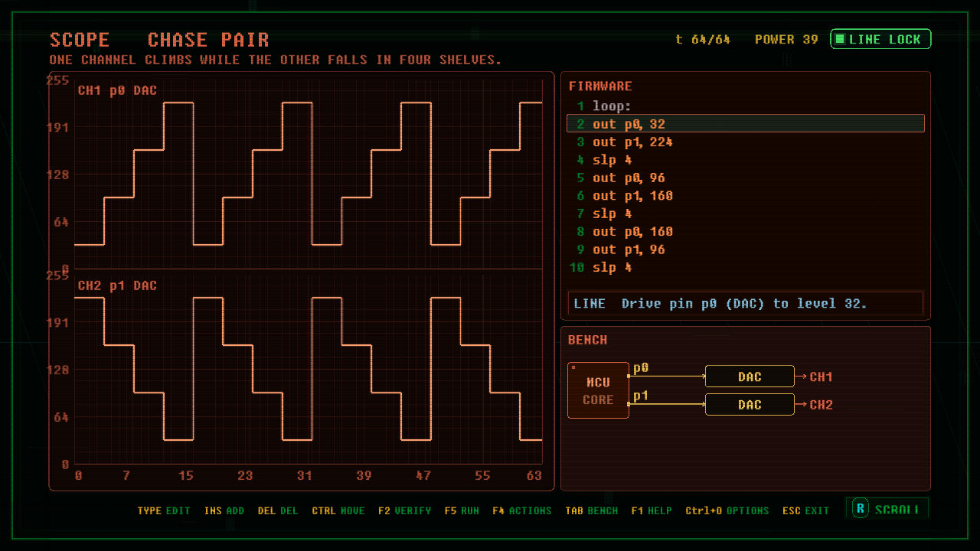Click the LINE description hint box
980x551 pixels.
point(746,303)
